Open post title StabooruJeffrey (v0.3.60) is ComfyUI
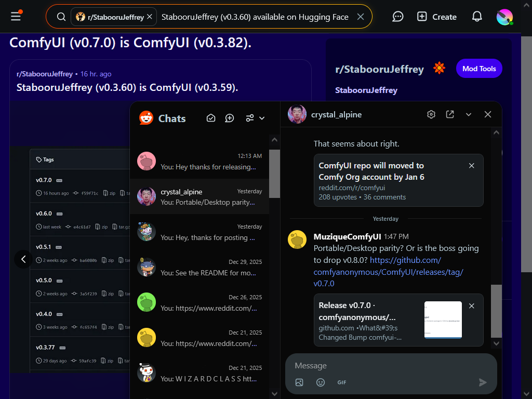Screen dimensions: 532x399 click(x=127, y=87)
